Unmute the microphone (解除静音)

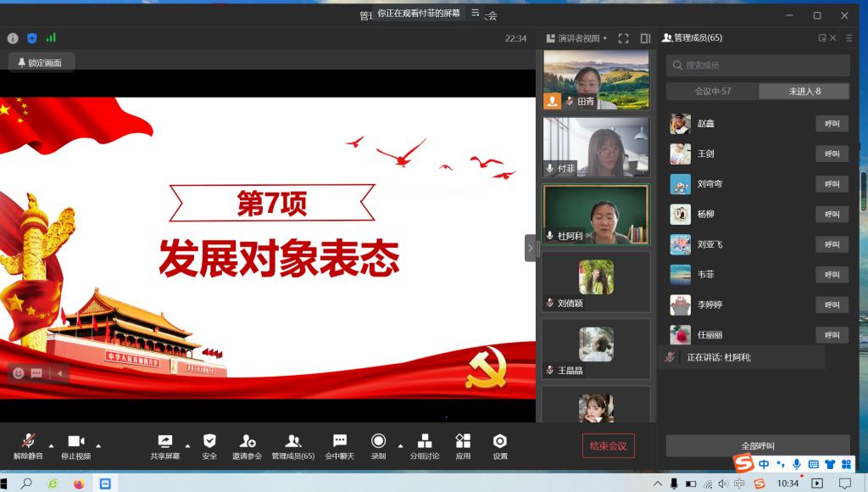[x=28, y=445]
